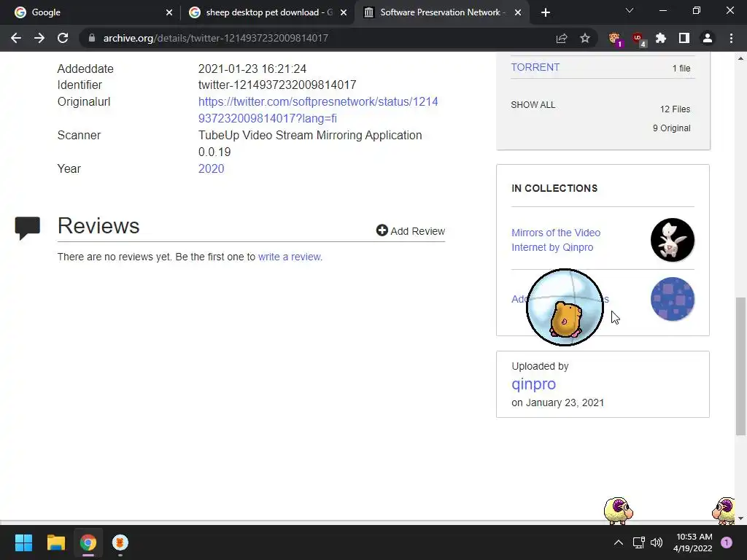Show hidden system tray icons
The height and width of the screenshot is (560, 747).
[x=618, y=542]
